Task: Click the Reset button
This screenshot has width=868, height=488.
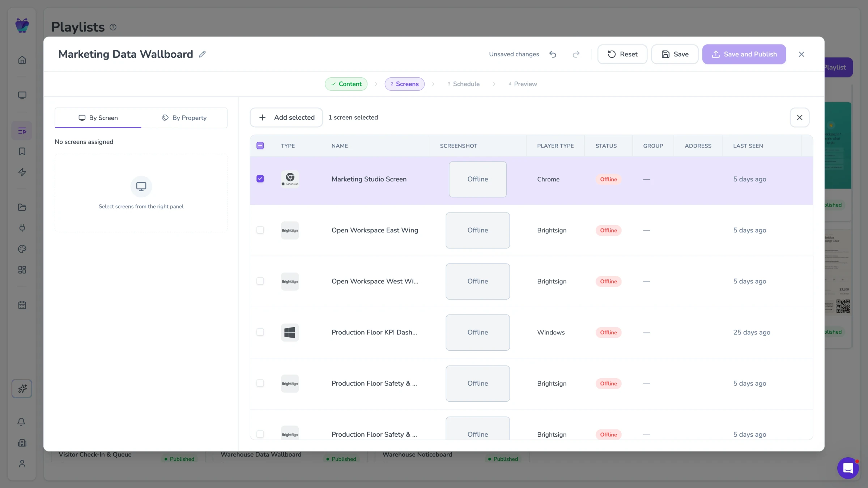Action: click(622, 54)
